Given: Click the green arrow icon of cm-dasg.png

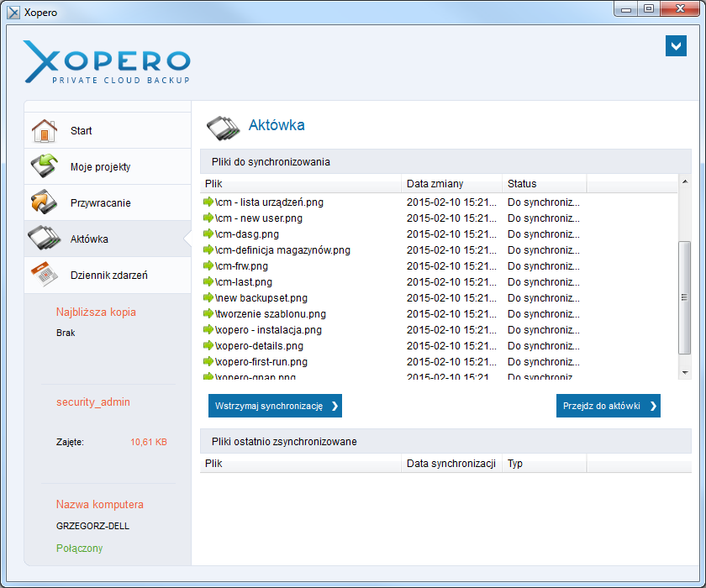Looking at the screenshot, I should (208, 234).
